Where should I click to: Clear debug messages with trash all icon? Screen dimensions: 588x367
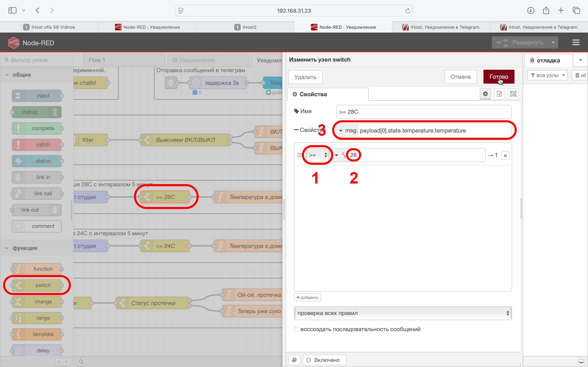pos(580,75)
